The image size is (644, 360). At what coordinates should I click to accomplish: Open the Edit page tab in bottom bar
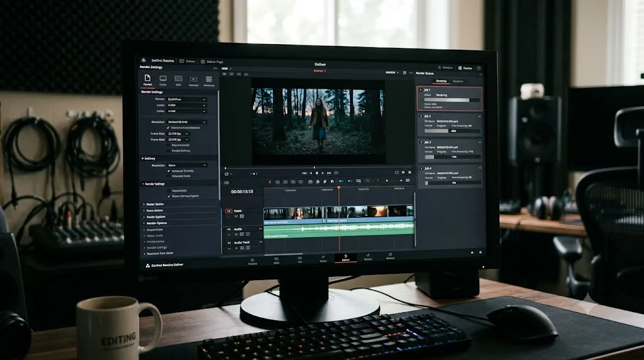click(300, 260)
